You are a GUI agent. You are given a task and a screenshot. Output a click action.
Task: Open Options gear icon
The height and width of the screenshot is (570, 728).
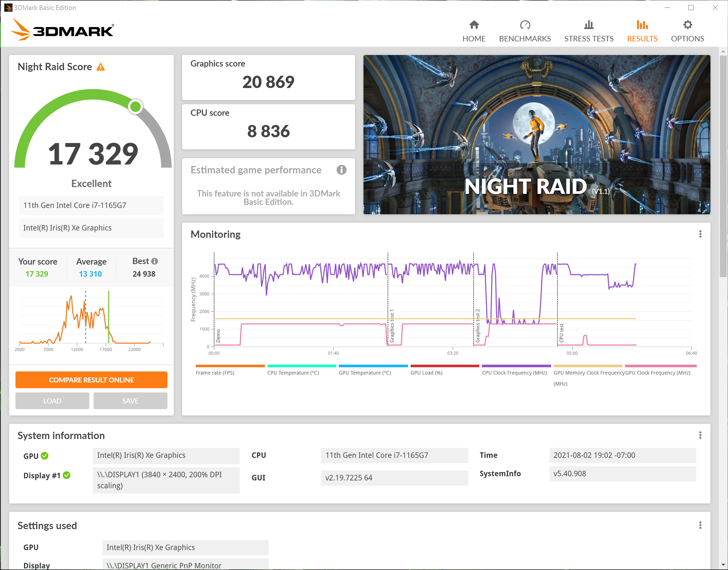point(687,25)
